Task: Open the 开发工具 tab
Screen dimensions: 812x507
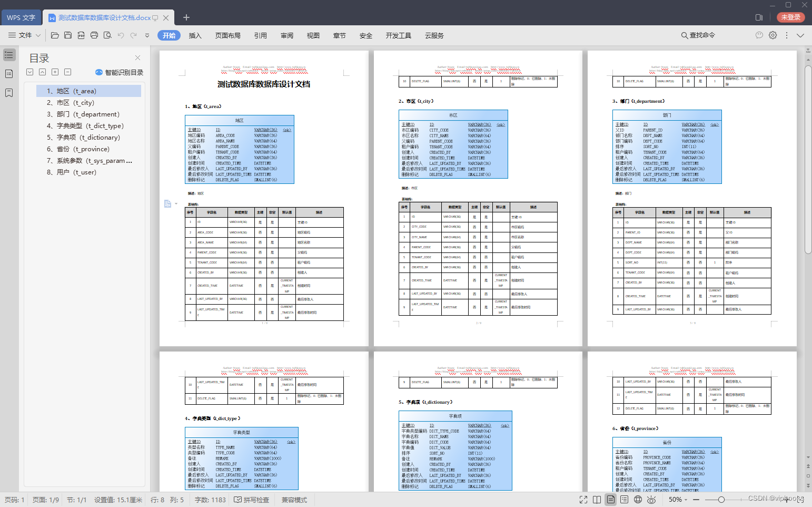Action: point(399,35)
